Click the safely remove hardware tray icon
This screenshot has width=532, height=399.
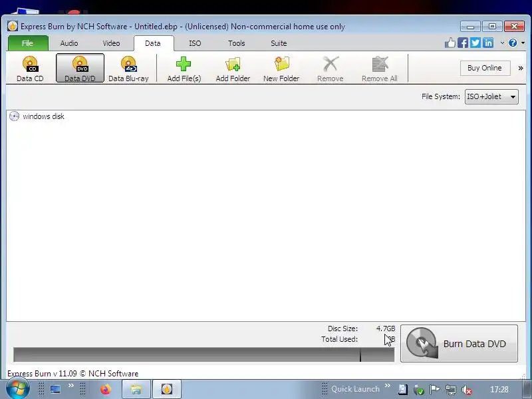(419, 390)
